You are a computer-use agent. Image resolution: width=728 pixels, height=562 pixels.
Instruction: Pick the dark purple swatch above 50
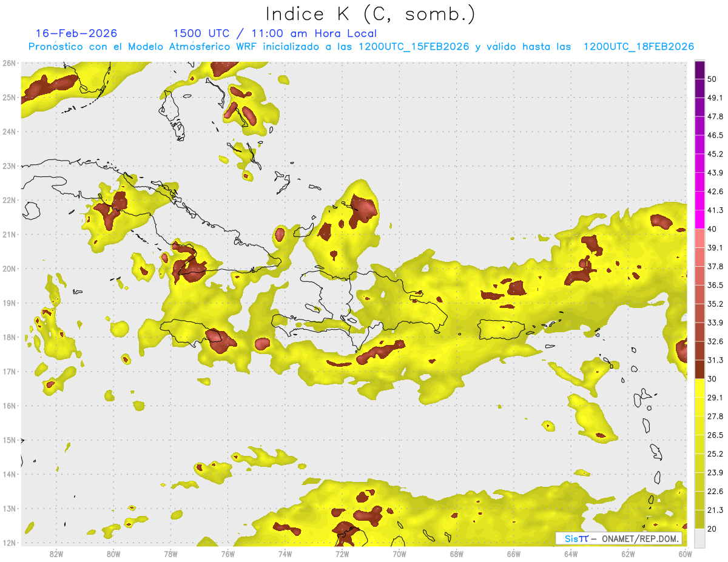coord(699,70)
